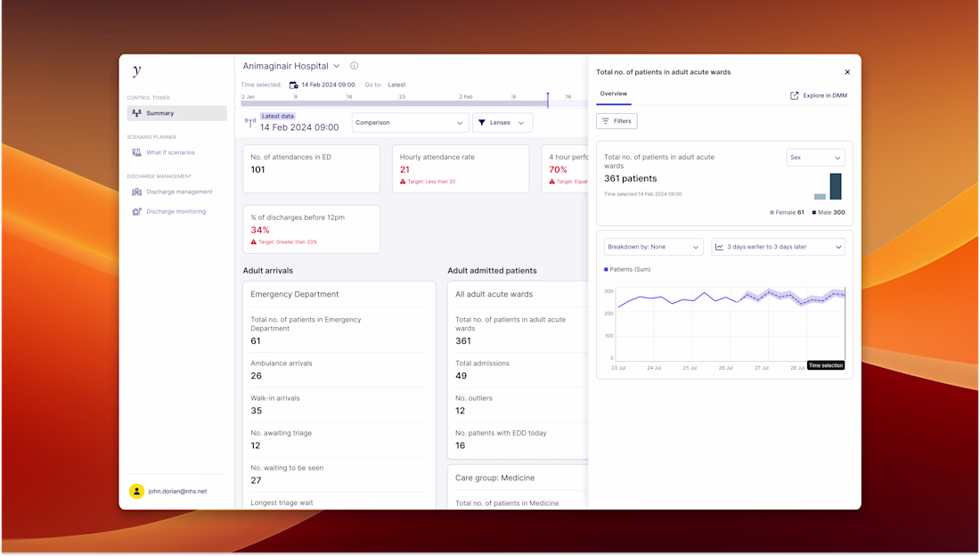Image resolution: width=980 pixels, height=556 pixels.
Task: Open the Lenses dropdown
Action: (502, 123)
